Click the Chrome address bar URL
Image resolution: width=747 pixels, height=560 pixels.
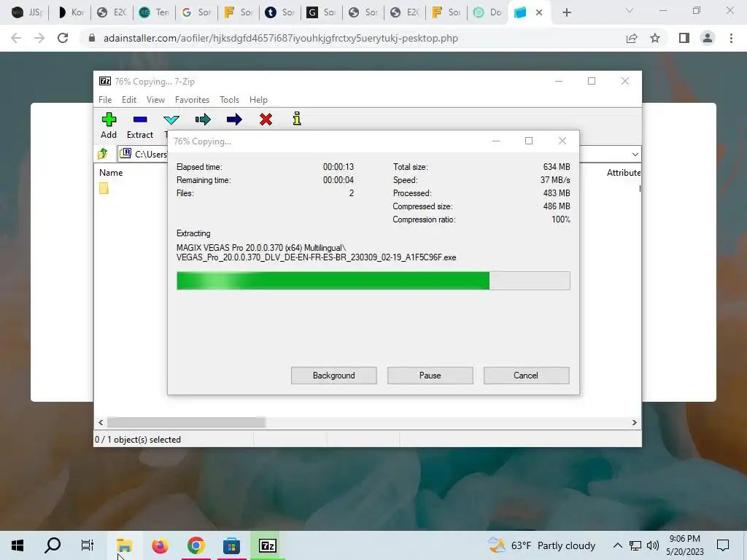[281, 38]
